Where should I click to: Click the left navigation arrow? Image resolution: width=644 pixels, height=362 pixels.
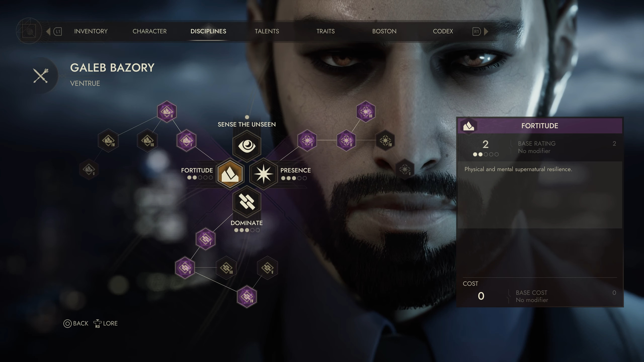[x=48, y=31]
